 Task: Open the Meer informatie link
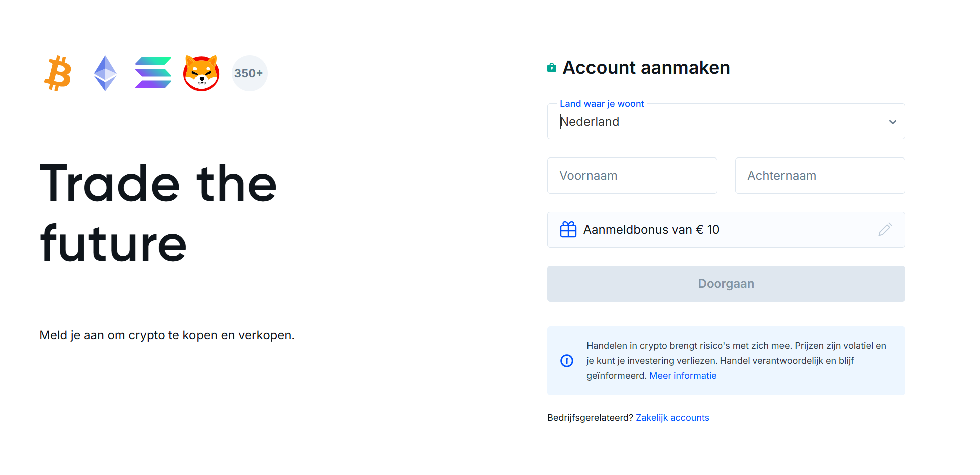click(683, 375)
